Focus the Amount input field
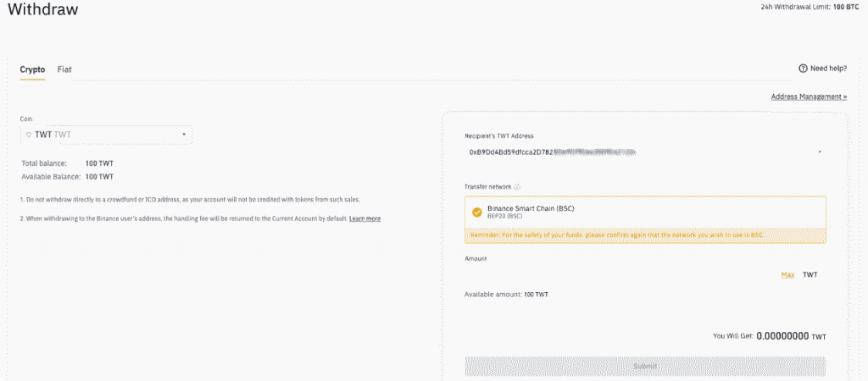This screenshot has width=868, height=381. (x=619, y=274)
